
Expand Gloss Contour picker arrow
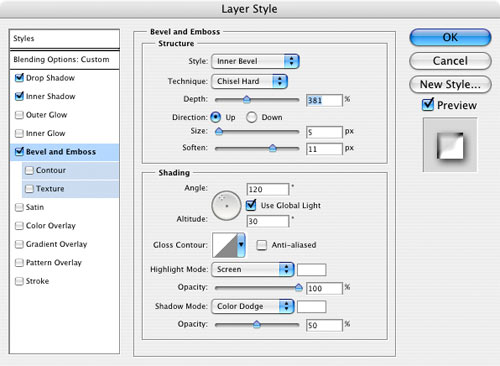pyautogui.click(x=241, y=245)
